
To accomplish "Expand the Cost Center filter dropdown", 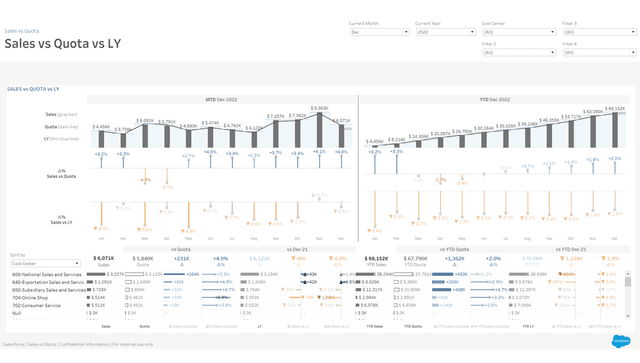I will tap(519, 32).
